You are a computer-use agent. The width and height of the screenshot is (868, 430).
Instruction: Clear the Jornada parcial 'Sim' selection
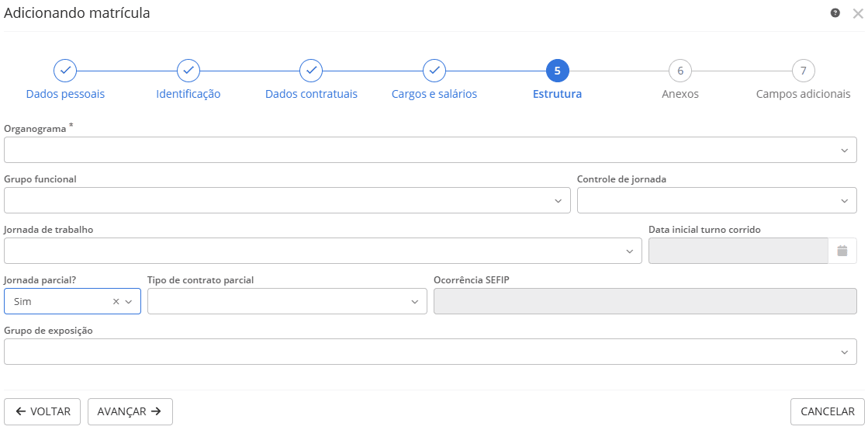(x=116, y=302)
